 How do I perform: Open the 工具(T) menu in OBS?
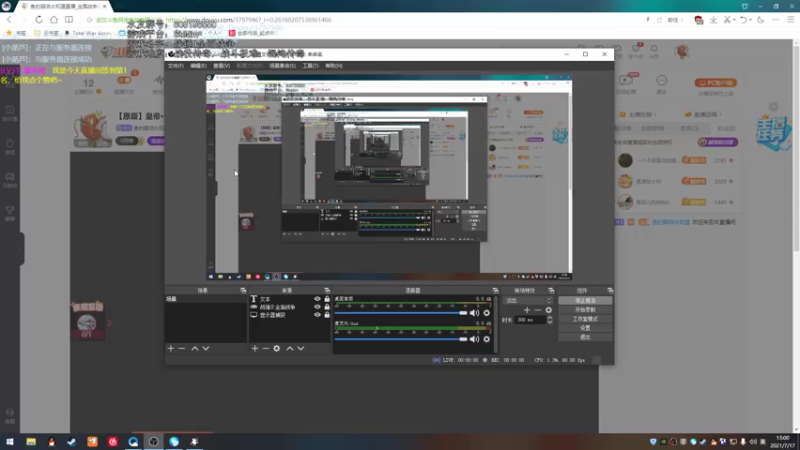pyautogui.click(x=310, y=66)
